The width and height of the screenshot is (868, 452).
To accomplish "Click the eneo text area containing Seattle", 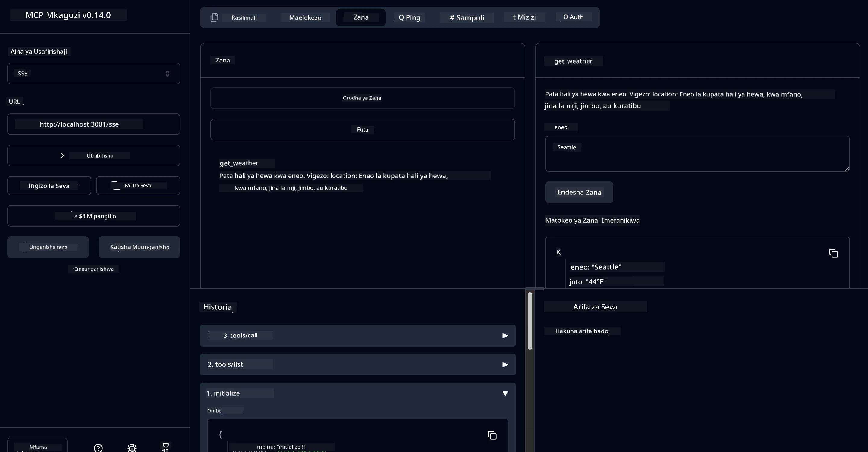I will [x=697, y=154].
